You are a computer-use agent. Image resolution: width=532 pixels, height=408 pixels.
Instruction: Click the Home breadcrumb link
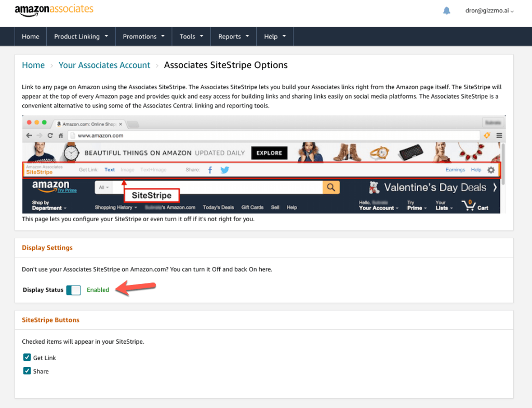point(33,65)
